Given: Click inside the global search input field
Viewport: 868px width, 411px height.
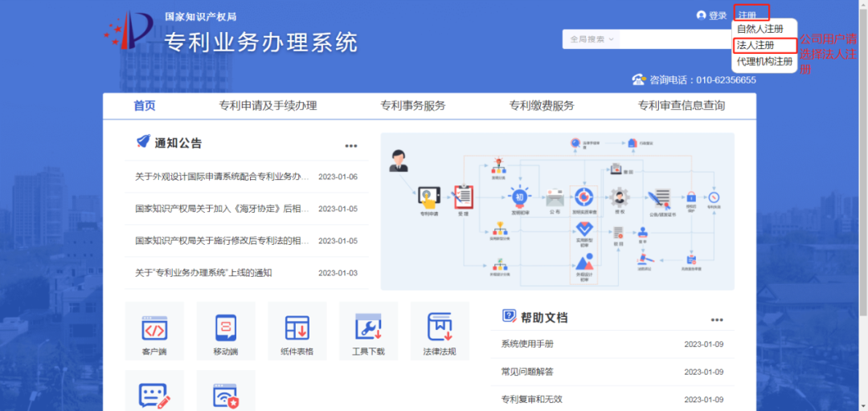Looking at the screenshot, I should coord(675,39).
